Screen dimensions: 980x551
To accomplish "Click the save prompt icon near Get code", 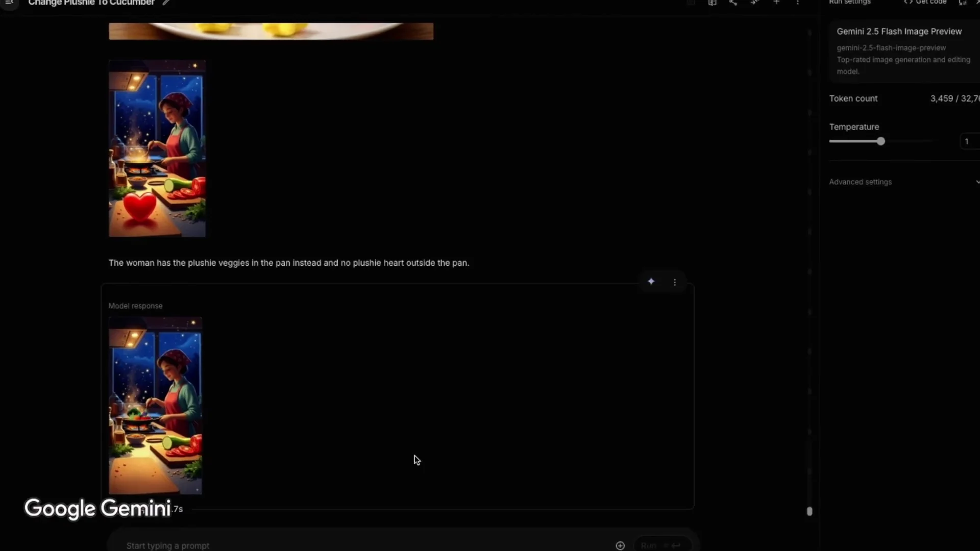I will pos(964,3).
